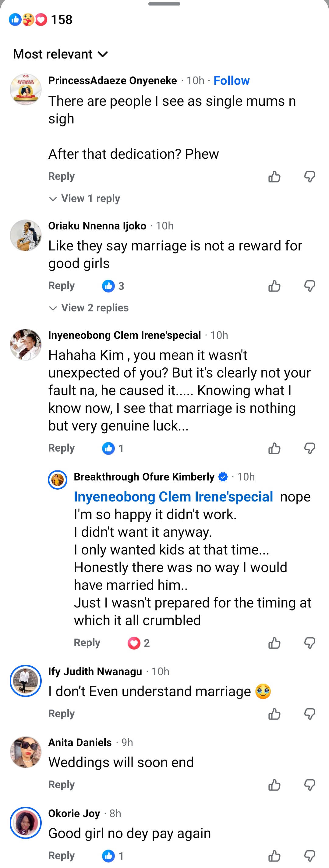Screen dimensions: 329x868
Task: Like Oriaku Nnenna Ijoko's comment with thumbs up
Action: click(274, 286)
